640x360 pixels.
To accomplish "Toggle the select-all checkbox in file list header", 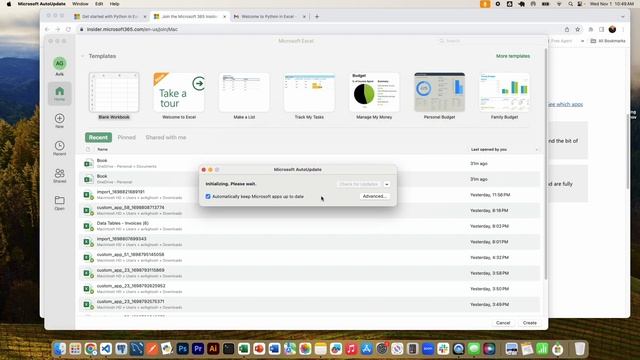I will 88,149.
